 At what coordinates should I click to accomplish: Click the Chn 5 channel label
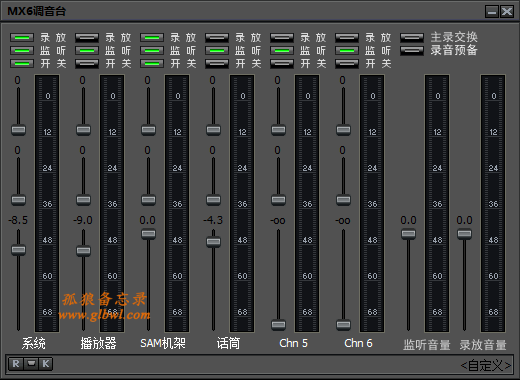(x=293, y=343)
